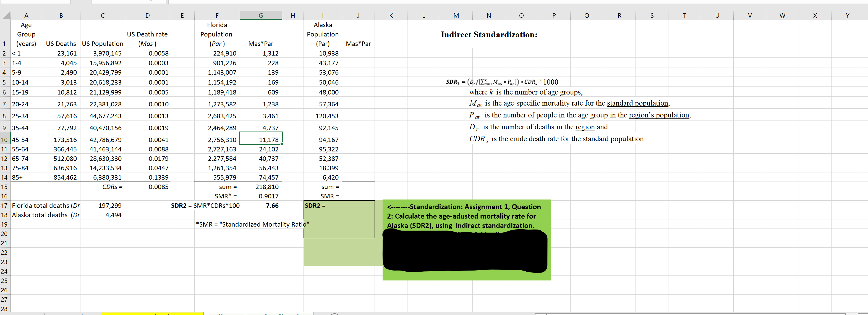Click the green assignment instructions text box
868x315 pixels.
[x=466, y=216]
